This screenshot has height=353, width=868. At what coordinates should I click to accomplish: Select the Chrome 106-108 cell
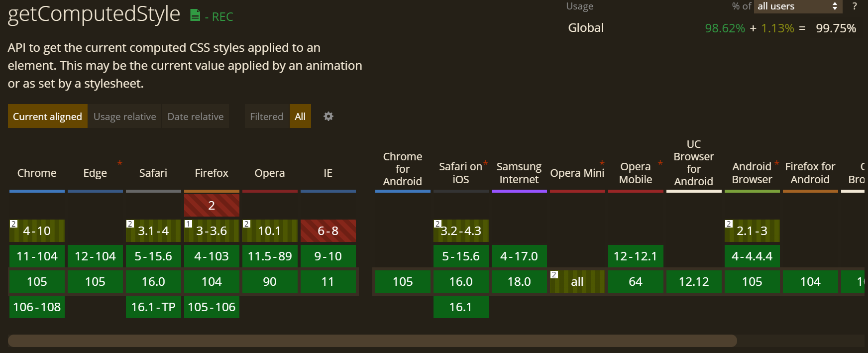point(37,307)
